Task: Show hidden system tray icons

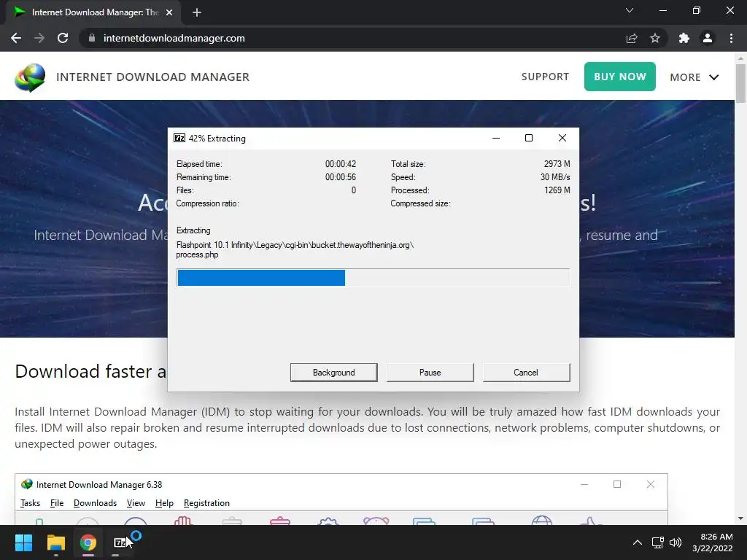Action: [x=637, y=542]
